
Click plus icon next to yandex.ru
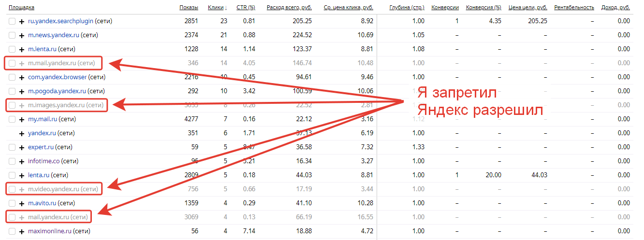click(22, 133)
